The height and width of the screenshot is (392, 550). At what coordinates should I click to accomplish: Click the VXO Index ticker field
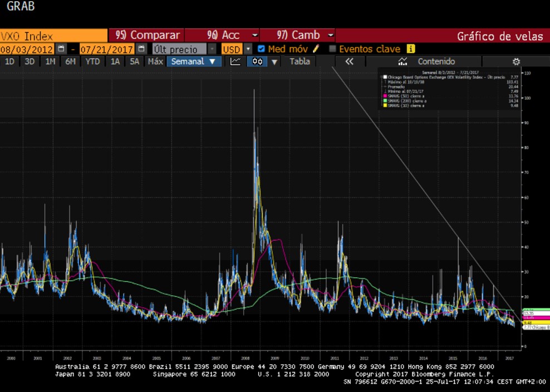click(x=53, y=36)
